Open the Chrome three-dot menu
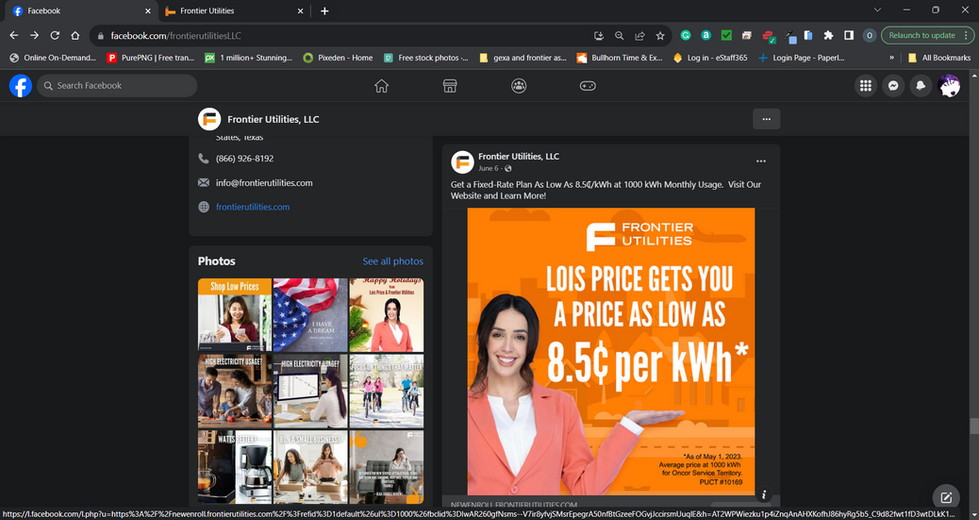 [x=966, y=36]
